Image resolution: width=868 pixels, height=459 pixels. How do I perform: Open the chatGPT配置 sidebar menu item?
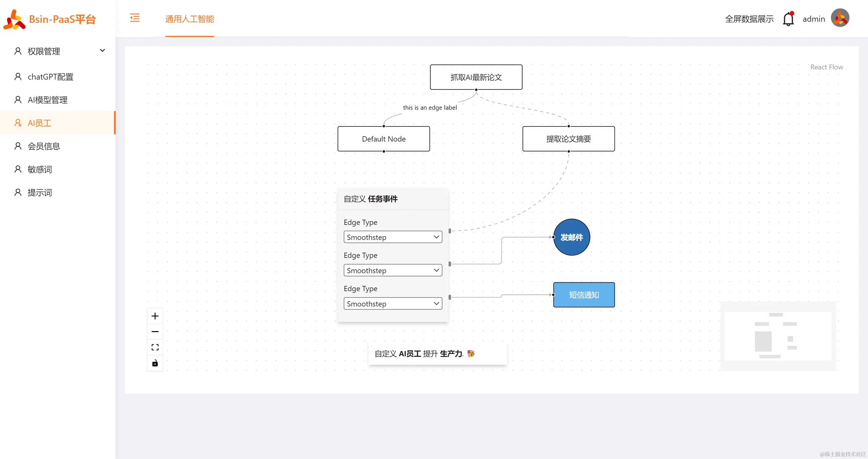point(51,77)
